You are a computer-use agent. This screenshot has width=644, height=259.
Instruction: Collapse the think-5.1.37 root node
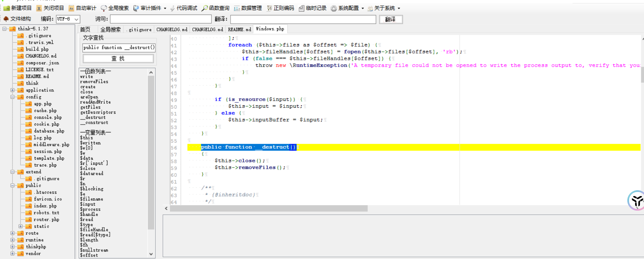(x=4, y=29)
